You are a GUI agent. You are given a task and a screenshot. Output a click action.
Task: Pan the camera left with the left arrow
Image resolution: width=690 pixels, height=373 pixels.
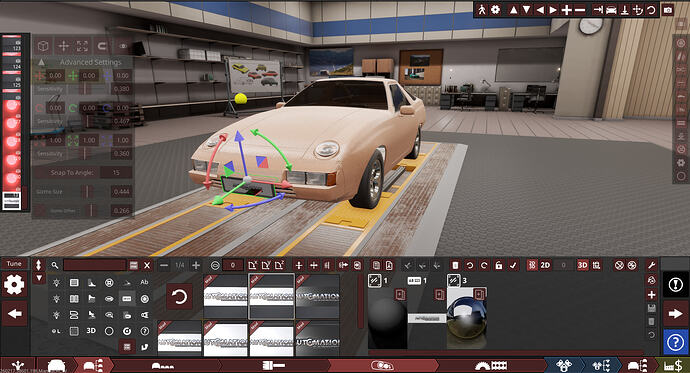coord(540,10)
